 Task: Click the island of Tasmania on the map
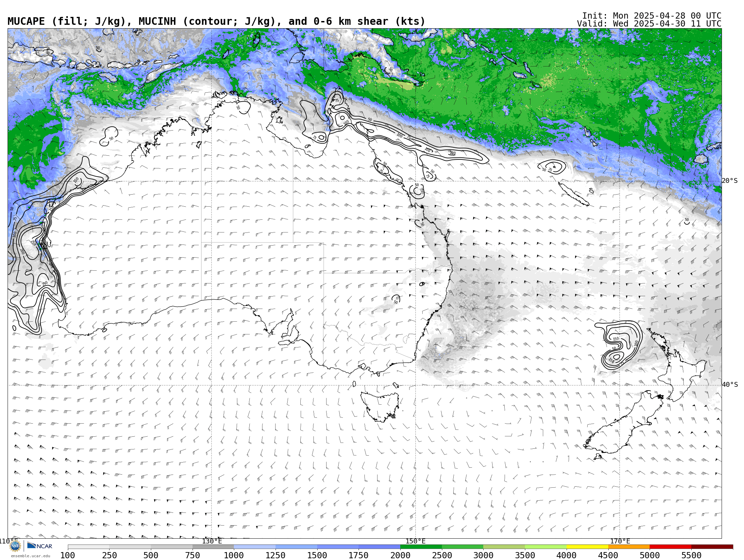[380, 406]
